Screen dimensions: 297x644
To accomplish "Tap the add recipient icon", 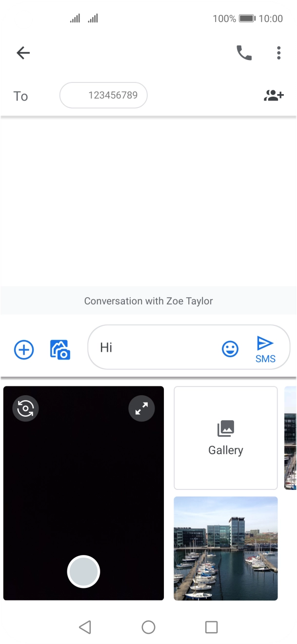I will [x=274, y=96].
